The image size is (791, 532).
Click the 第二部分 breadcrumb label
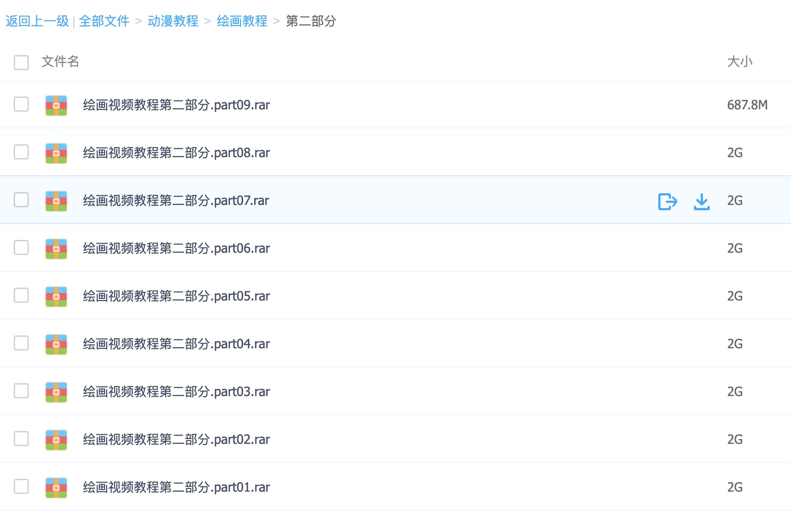[311, 21]
